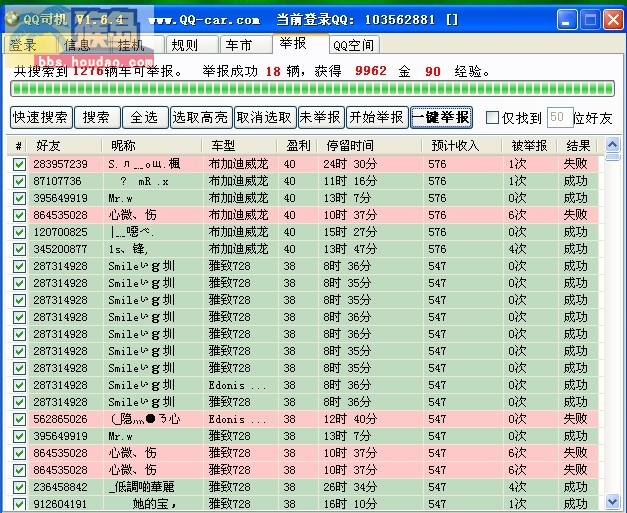Select stay time 24时 30分
Screen dimensions: 627x513
click(x=350, y=164)
